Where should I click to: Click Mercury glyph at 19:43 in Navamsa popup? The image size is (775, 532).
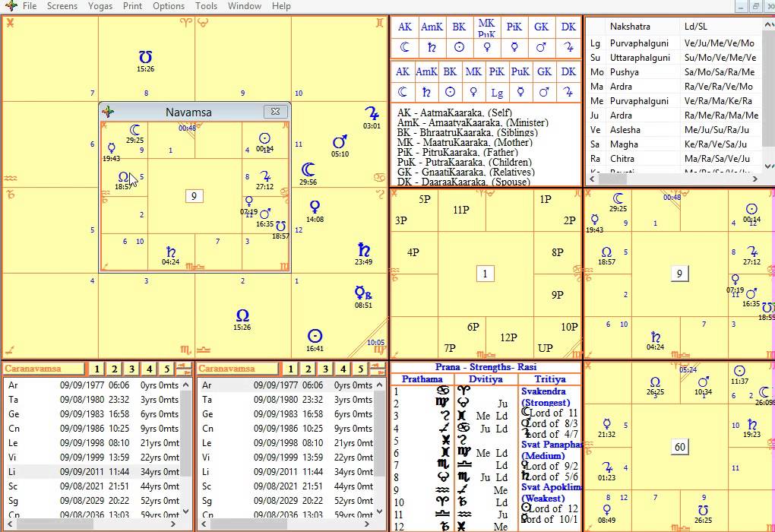(112, 148)
